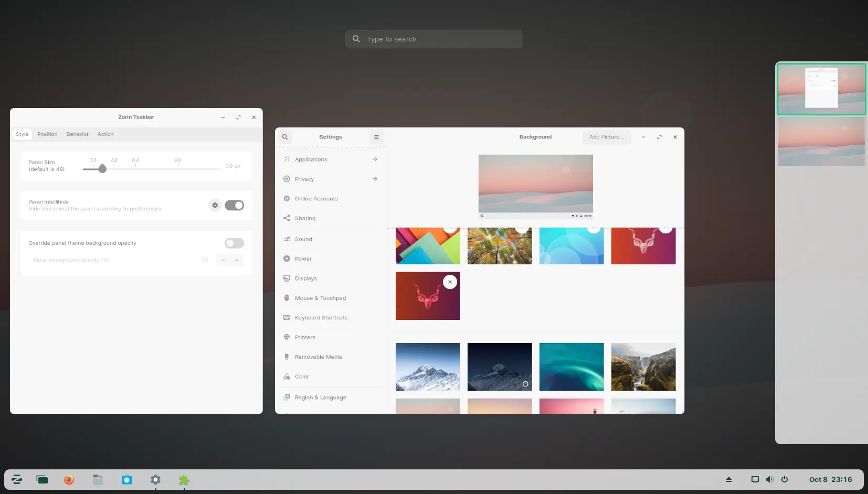
Task: Click the power icon in system tray
Action: (785, 479)
